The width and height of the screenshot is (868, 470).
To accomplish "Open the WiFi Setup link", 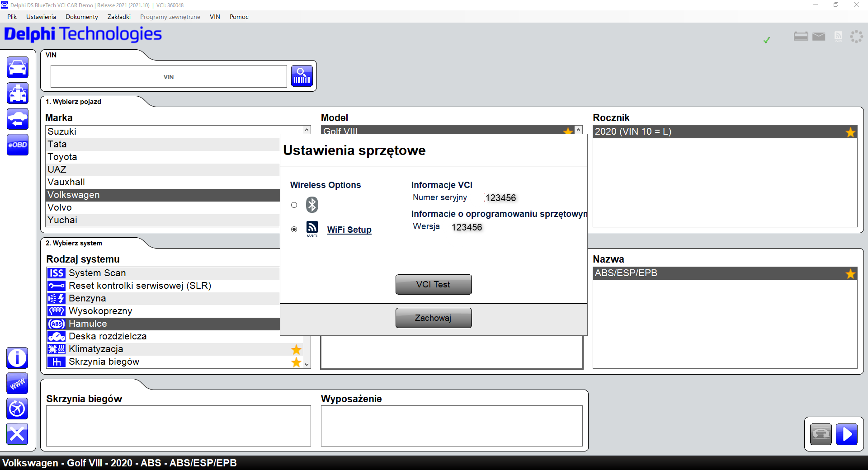I will 349,230.
